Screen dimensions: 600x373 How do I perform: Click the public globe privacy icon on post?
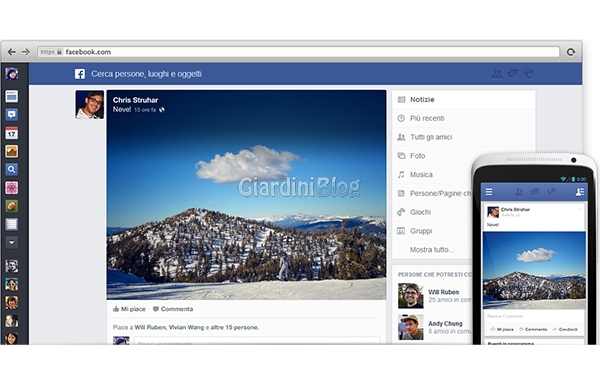[162, 110]
